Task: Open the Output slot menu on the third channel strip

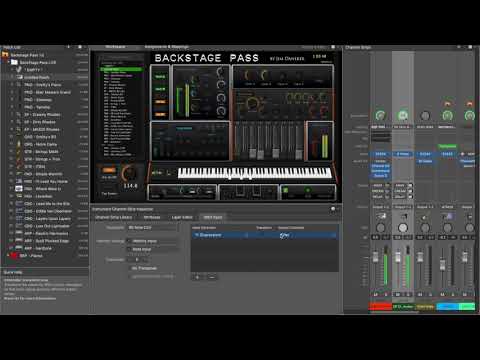Action: coord(425,207)
